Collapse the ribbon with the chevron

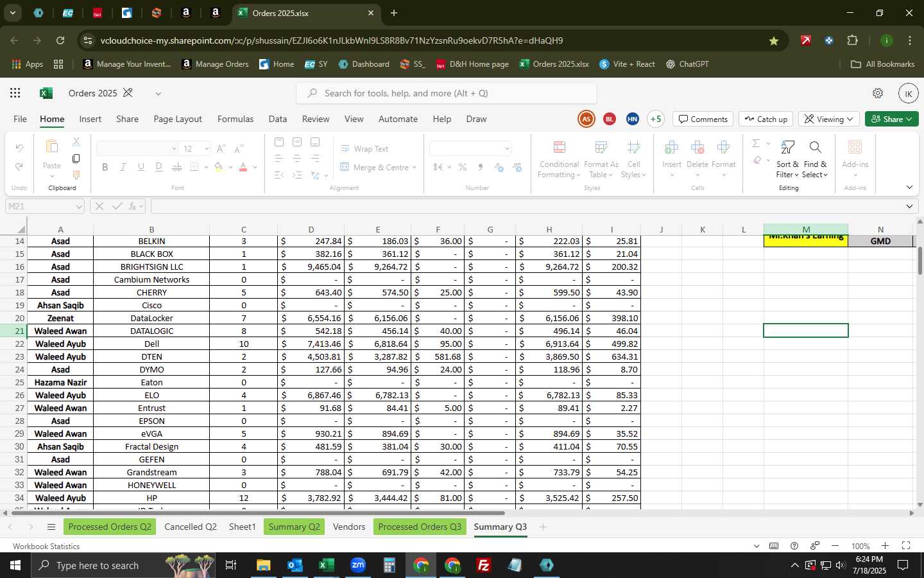[x=909, y=188]
